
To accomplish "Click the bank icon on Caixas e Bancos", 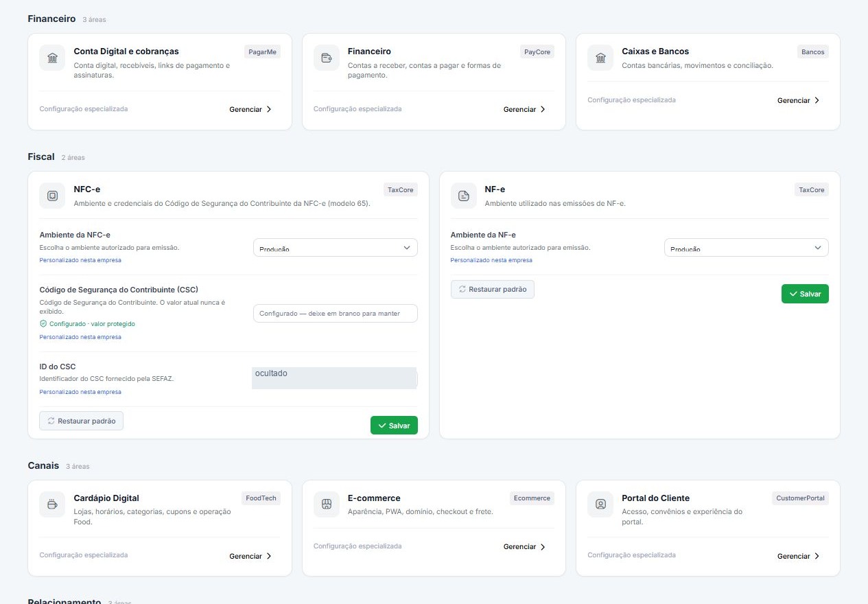I will click(x=600, y=58).
